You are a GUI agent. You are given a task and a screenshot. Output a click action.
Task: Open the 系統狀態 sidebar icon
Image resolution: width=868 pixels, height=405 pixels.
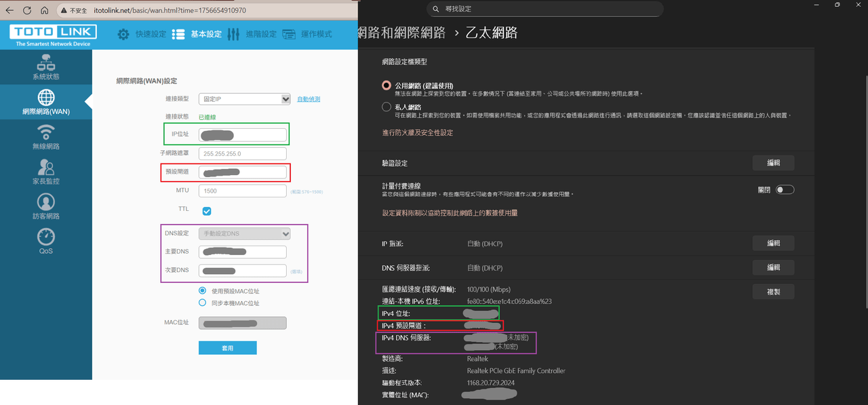46,64
